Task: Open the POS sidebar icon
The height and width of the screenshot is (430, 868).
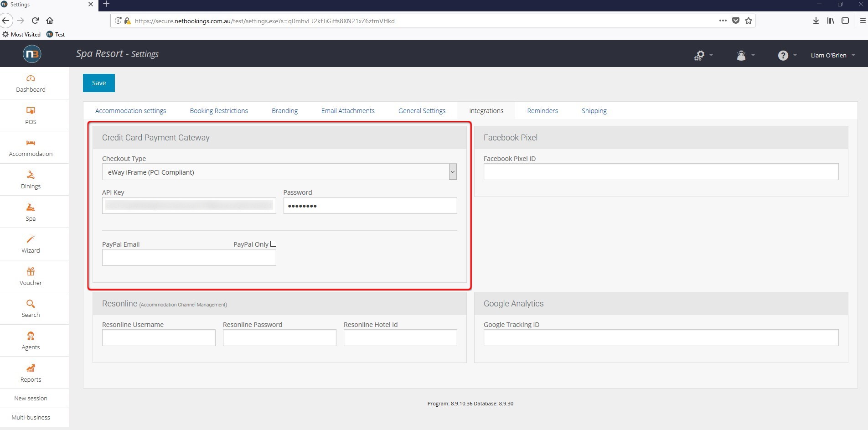Action: click(x=31, y=110)
